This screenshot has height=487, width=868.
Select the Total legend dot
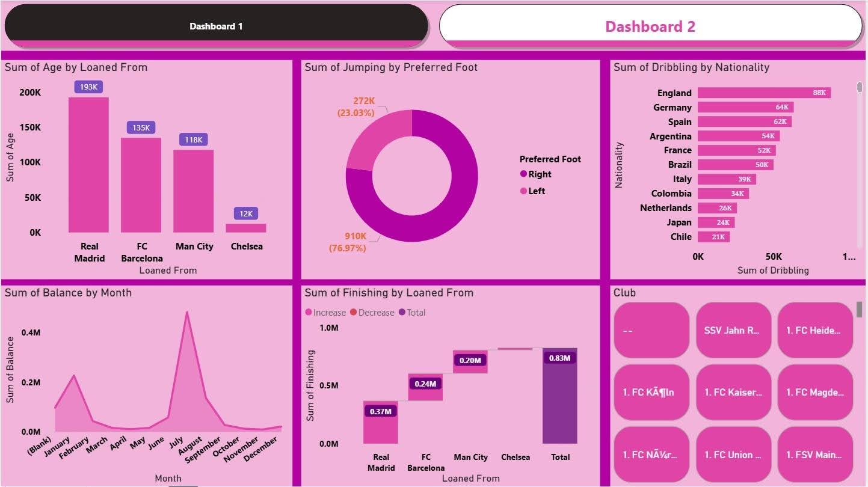(x=402, y=313)
